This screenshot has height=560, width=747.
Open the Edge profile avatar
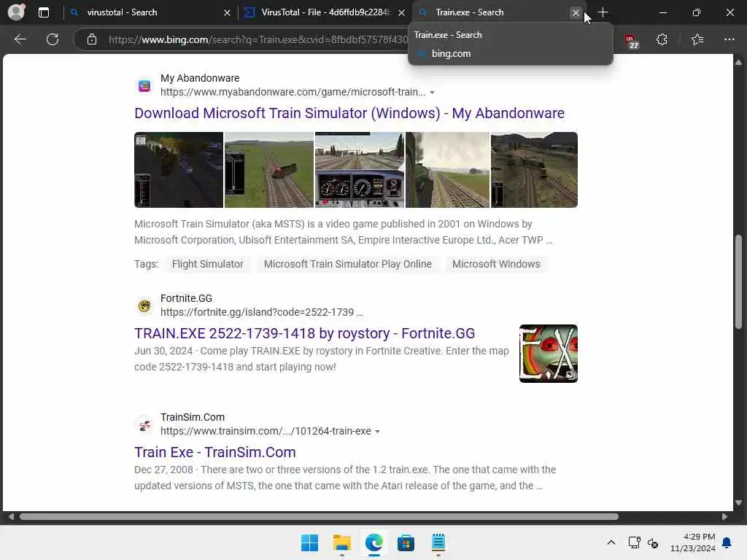click(16, 12)
